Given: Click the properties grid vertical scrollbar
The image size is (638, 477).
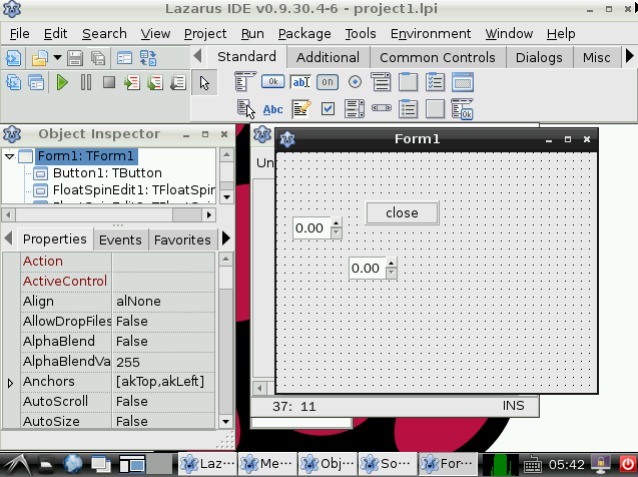Looking at the screenshot, I should 226,340.
